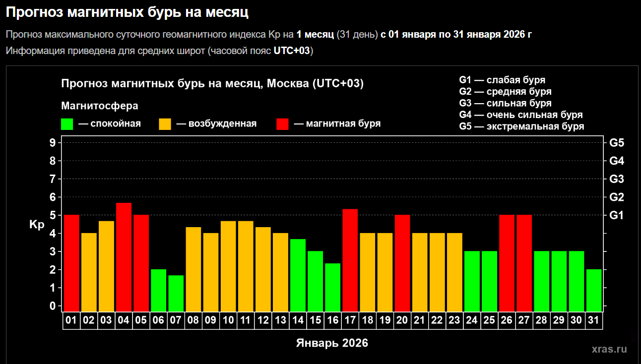Click the '9' tick label on the Kp axis
The width and height of the screenshot is (641, 364).
[53, 143]
